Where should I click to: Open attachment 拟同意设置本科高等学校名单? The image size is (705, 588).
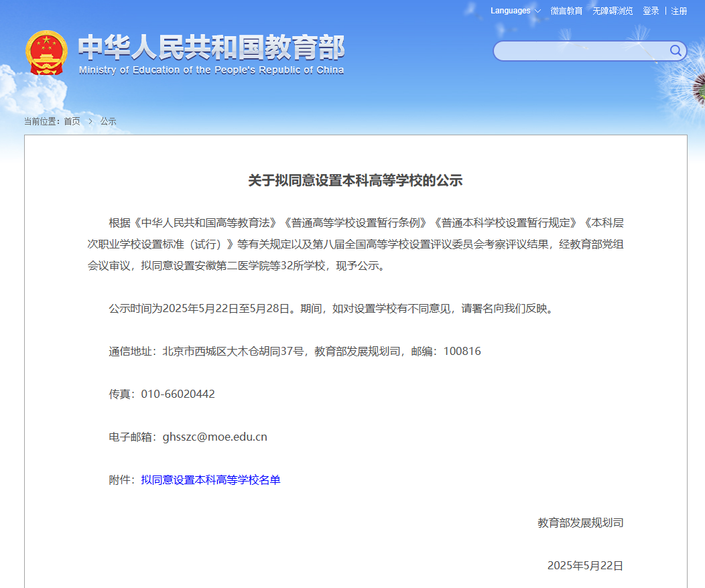tap(210, 480)
